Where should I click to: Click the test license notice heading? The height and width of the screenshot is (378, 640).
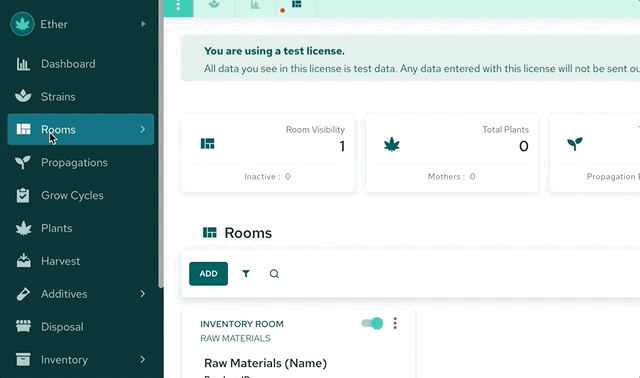(274, 51)
